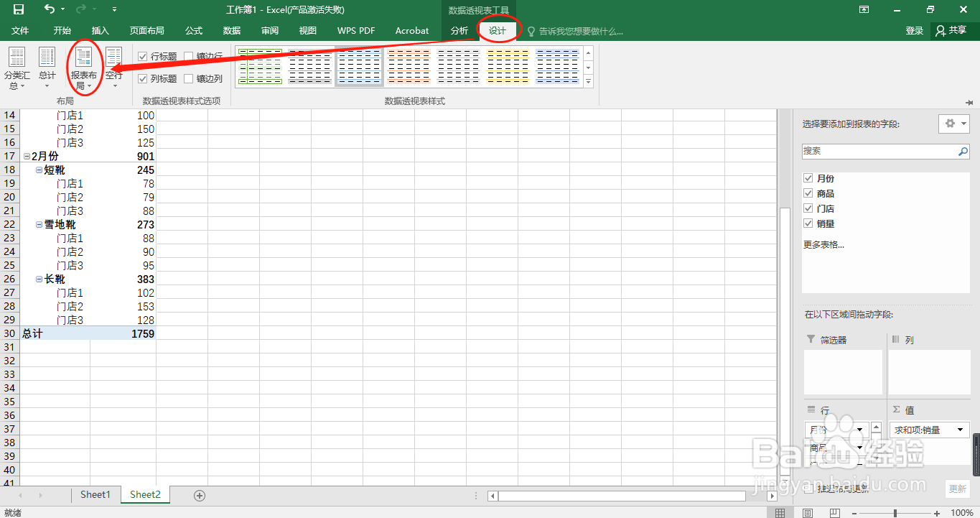Select the green pivot table style thumbnail
This screenshot has height=518, width=980.
point(260,67)
